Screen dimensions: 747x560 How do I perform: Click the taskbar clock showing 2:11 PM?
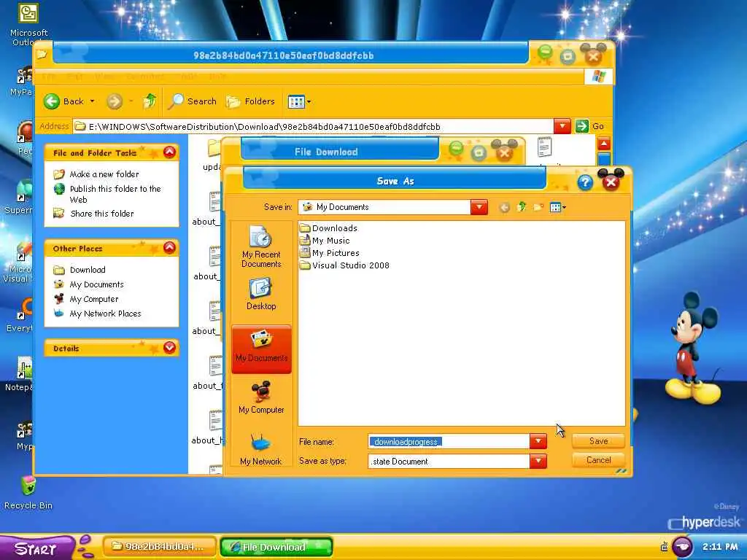point(720,547)
